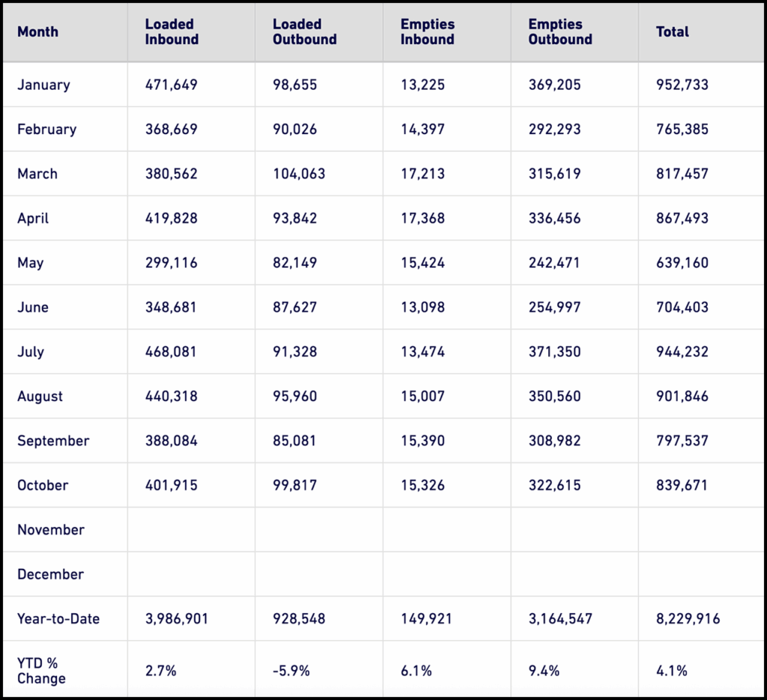The height and width of the screenshot is (700, 767).
Task: Select January's total value 952,733
Action: point(682,85)
